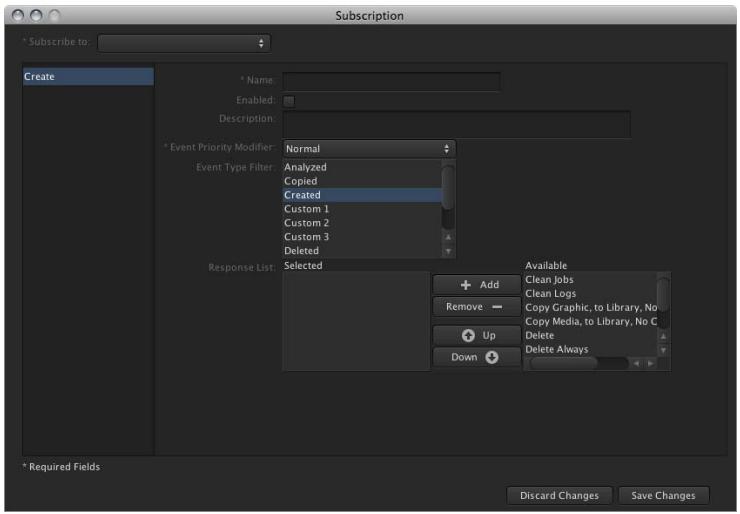The height and width of the screenshot is (514, 740).
Task: Open the Event Priority Modifier dropdown
Action: point(369,149)
